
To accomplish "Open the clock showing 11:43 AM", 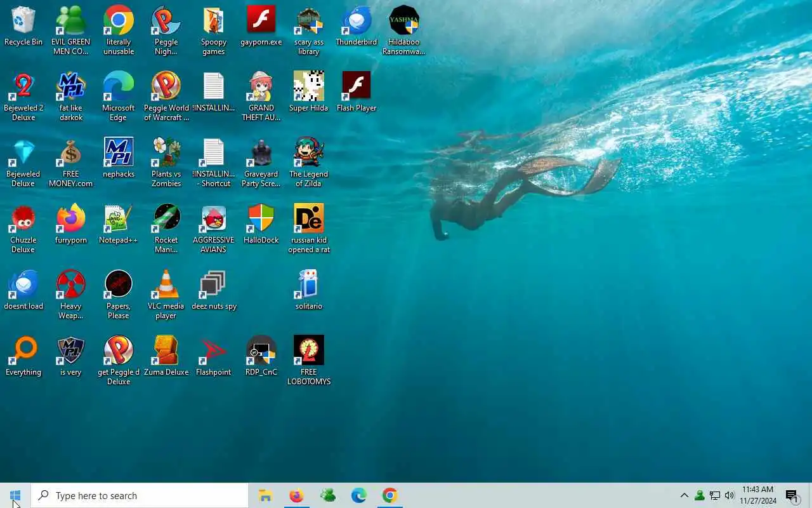I will (757, 495).
